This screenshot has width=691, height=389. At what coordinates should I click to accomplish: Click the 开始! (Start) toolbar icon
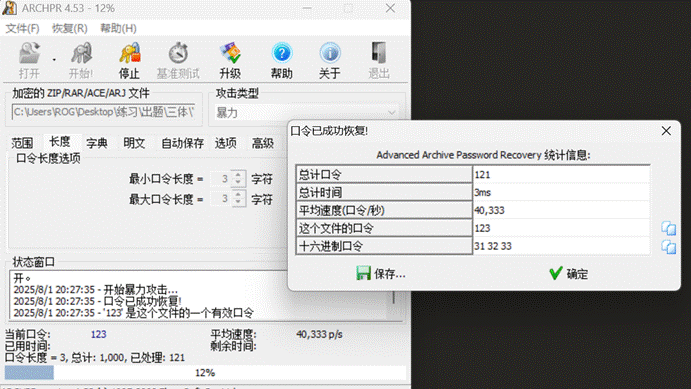[x=82, y=53]
